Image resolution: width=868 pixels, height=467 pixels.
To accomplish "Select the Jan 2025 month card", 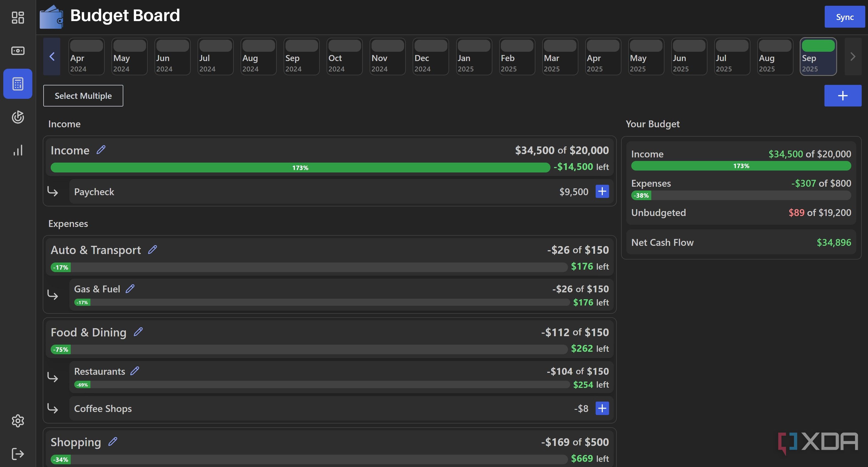I will click(x=474, y=56).
